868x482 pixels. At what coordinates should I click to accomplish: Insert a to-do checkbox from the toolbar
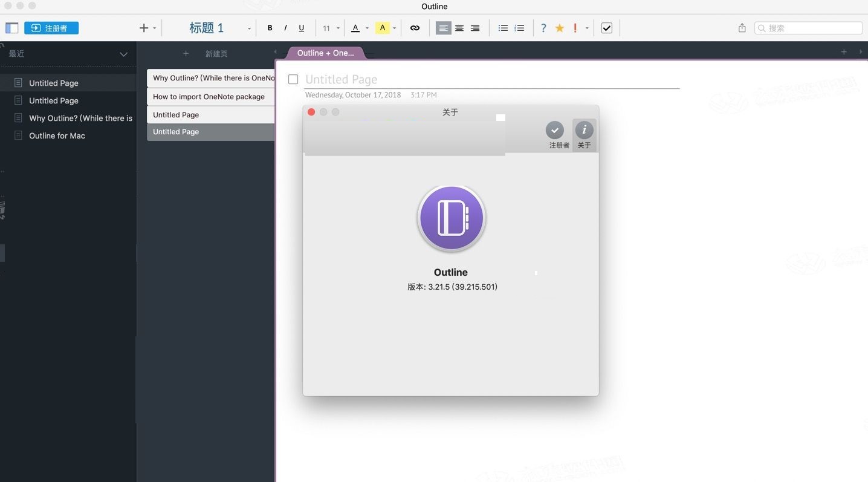pyautogui.click(x=607, y=28)
